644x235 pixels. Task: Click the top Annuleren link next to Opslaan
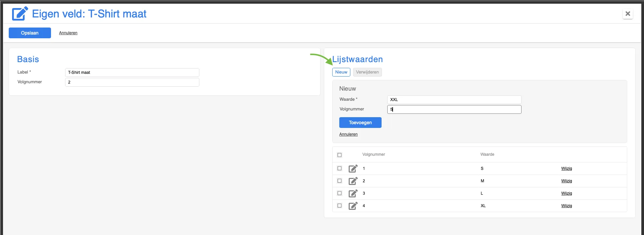pos(68,33)
